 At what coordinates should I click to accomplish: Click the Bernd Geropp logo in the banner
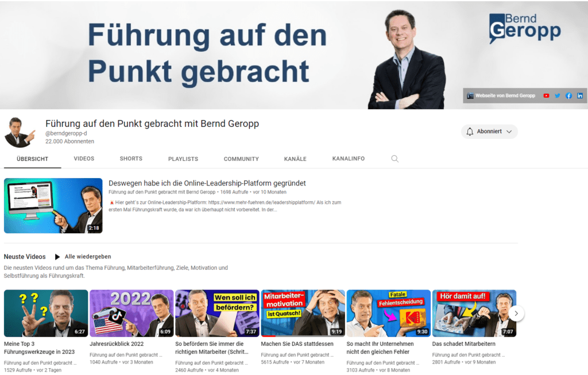point(525,28)
